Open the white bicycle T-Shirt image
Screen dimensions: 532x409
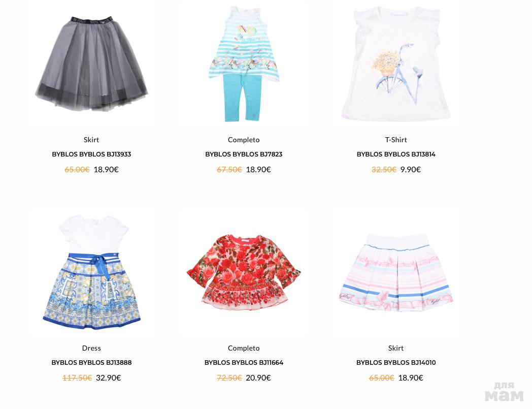point(396,64)
